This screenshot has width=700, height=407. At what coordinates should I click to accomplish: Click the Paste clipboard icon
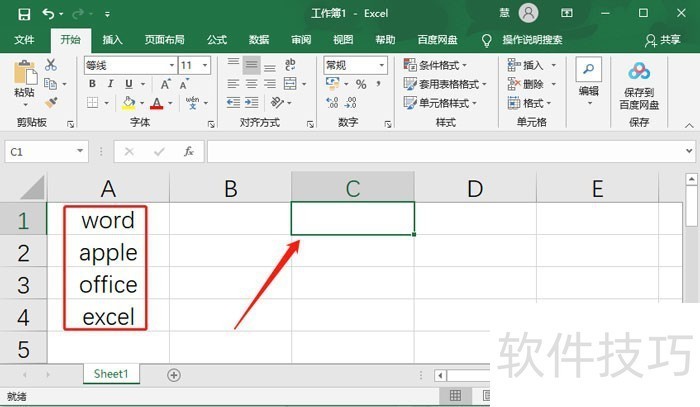[x=25, y=73]
